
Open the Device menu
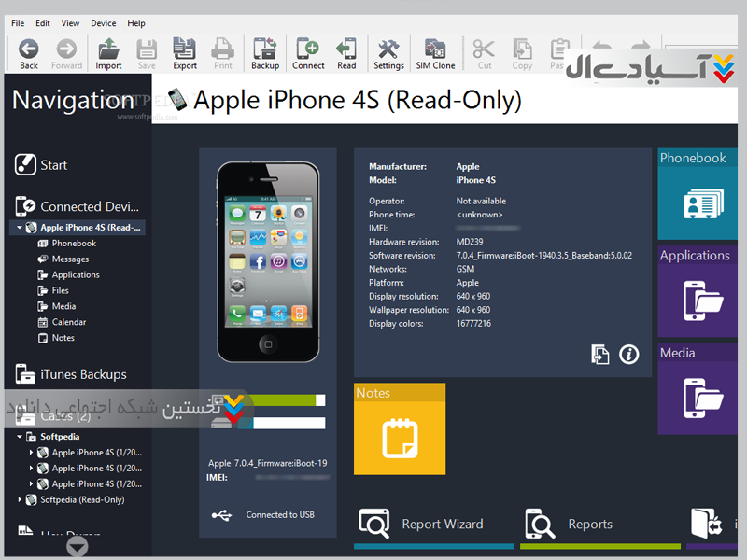(x=103, y=23)
